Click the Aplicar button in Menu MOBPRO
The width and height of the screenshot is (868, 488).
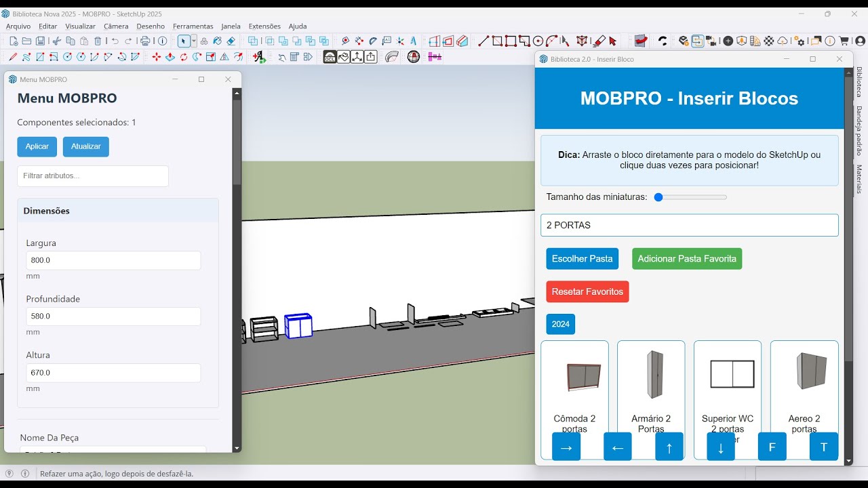(37, 146)
